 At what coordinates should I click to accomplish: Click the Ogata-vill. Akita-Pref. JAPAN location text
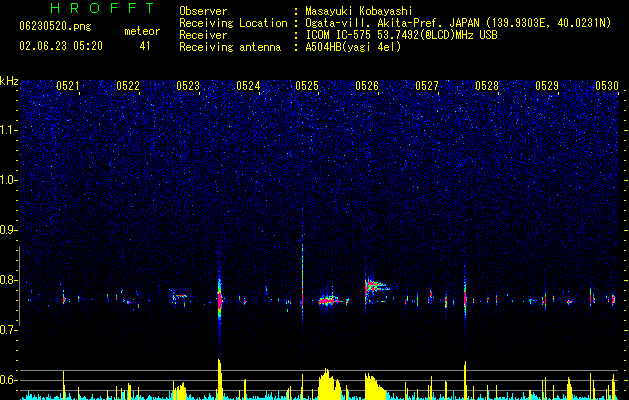[x=458, y=23]
